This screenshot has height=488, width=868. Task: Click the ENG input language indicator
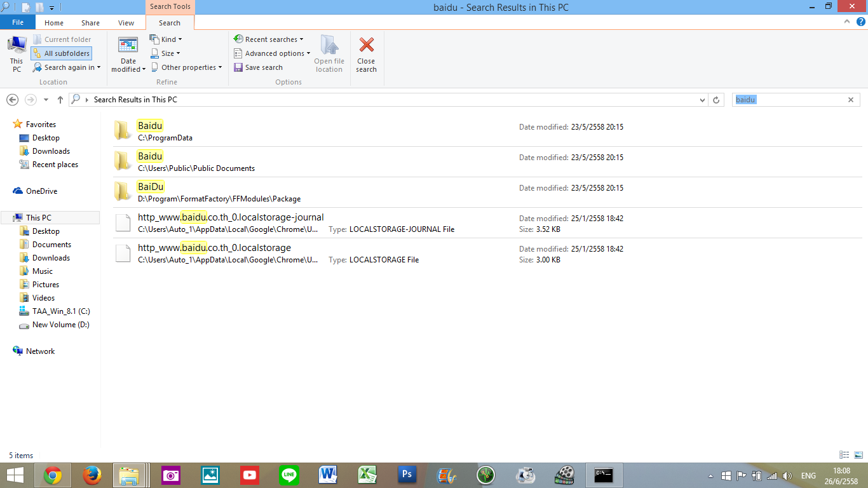[808, 476]
